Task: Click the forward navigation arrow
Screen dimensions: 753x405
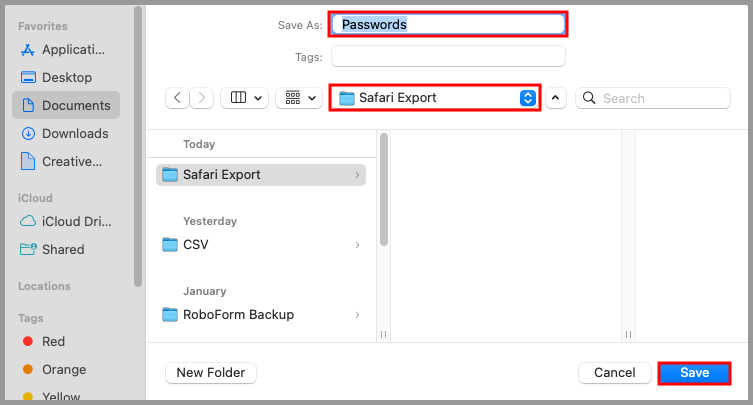Action: click(203, 98)
